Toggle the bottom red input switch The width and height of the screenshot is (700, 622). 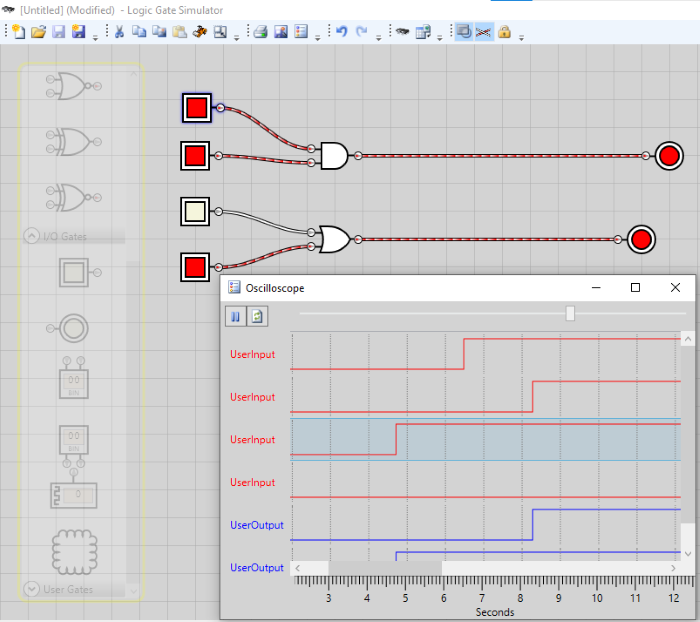[x=195, y=267]
